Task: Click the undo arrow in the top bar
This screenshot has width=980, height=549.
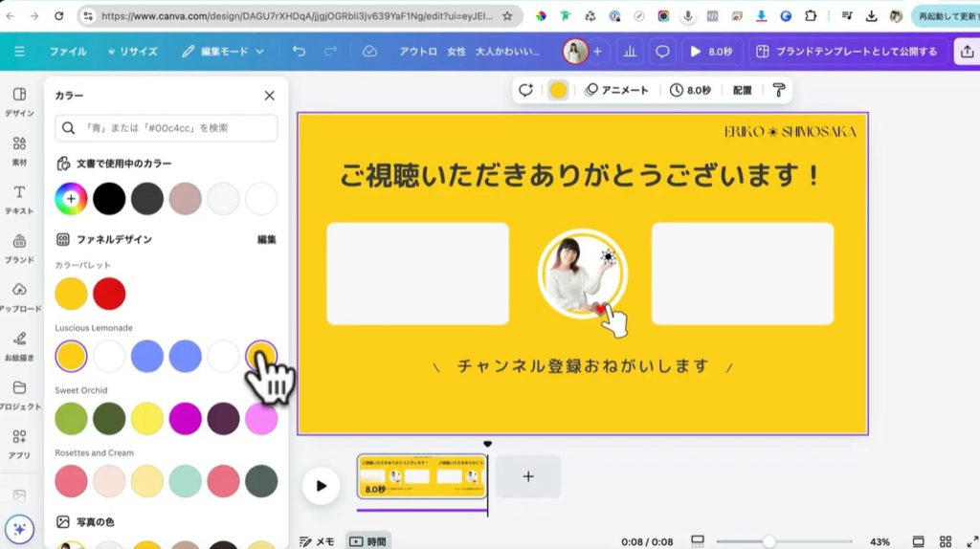Action: 300,52
